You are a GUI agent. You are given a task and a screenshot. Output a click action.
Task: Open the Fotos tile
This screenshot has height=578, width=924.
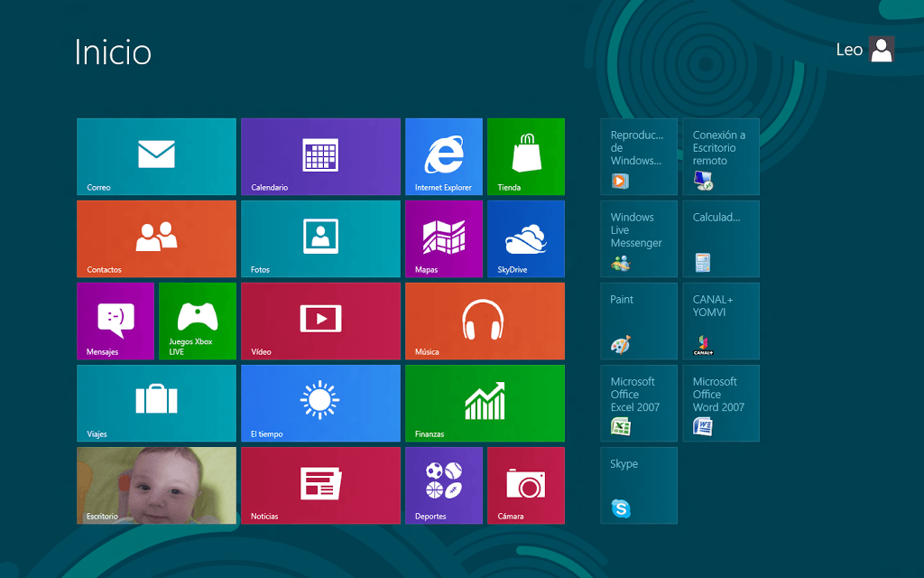tap(320, 238)
